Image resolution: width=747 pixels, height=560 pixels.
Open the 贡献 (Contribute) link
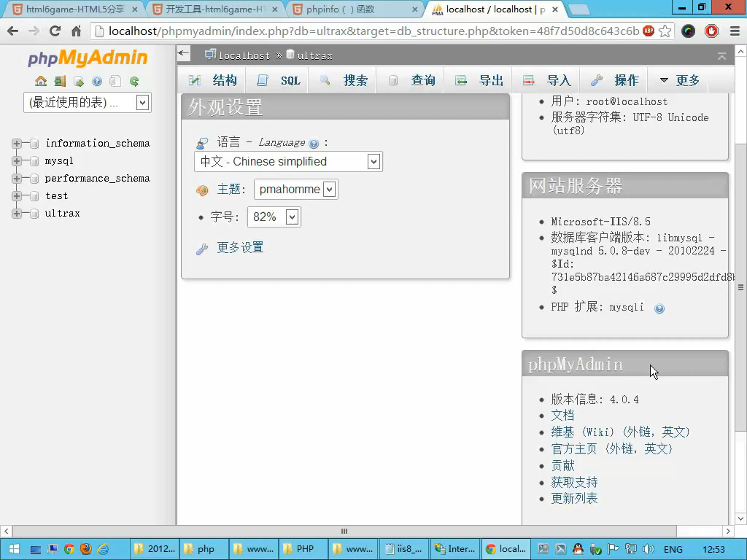[562, 465]
